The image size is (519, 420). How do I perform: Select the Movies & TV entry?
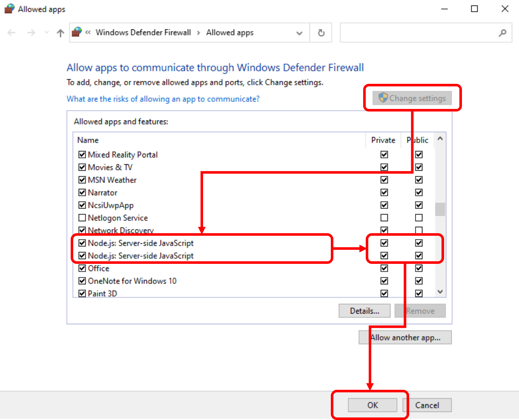(x=110, y=167)
